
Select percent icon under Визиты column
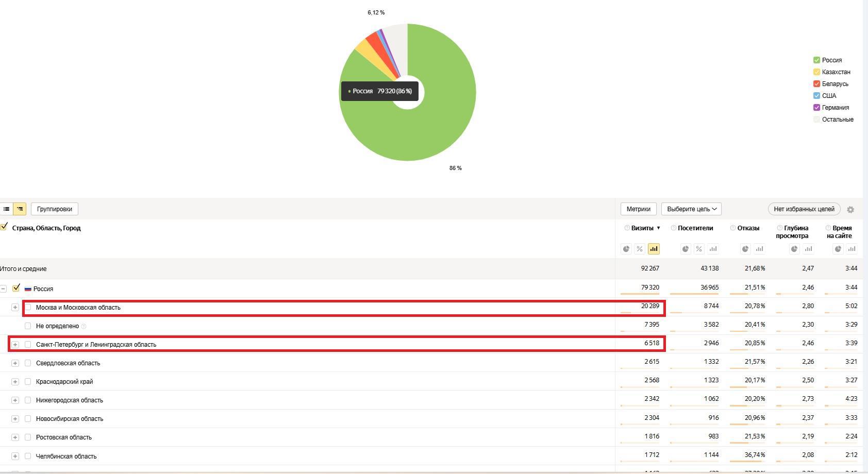(x=640, y=249)
